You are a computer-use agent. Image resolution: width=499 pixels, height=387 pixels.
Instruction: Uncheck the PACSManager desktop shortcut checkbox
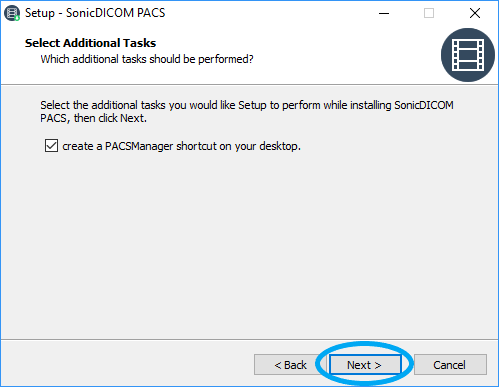point(51,146)
